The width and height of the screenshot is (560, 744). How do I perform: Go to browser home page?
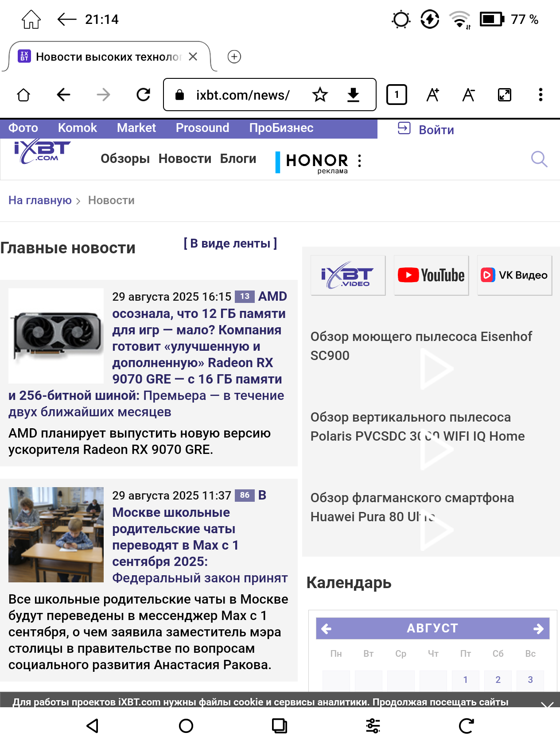pos(23,95)
